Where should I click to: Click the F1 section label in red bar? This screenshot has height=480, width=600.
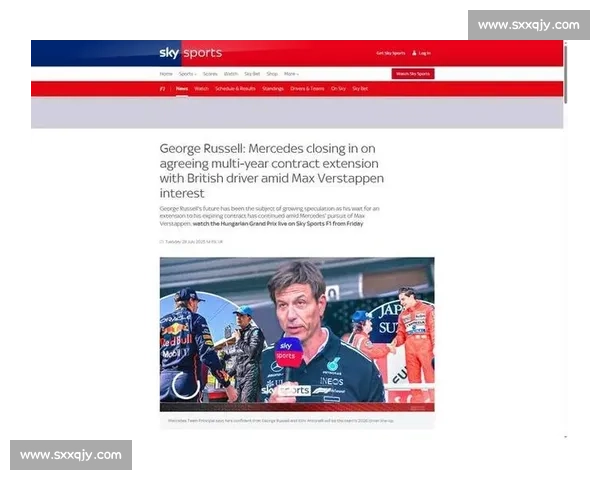[x=163, y=89]
